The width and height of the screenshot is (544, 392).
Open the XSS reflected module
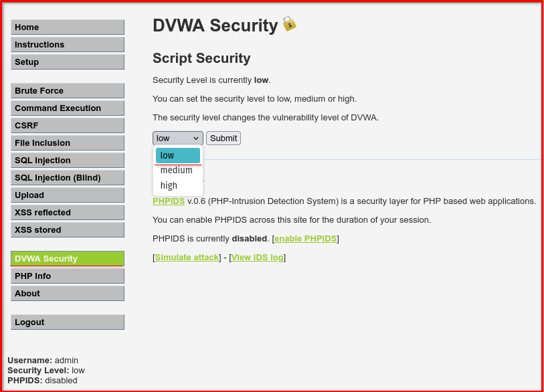(68, 212)
